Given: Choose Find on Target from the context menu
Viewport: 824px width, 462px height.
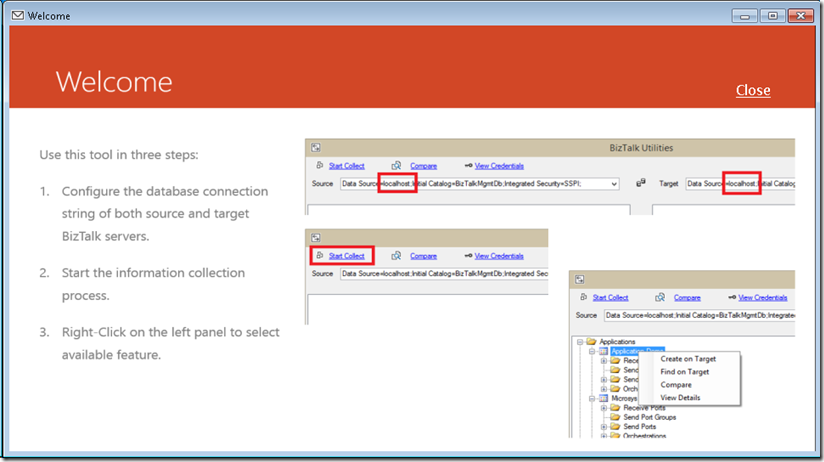Looking at the screenshot, I should click(688, 372).
